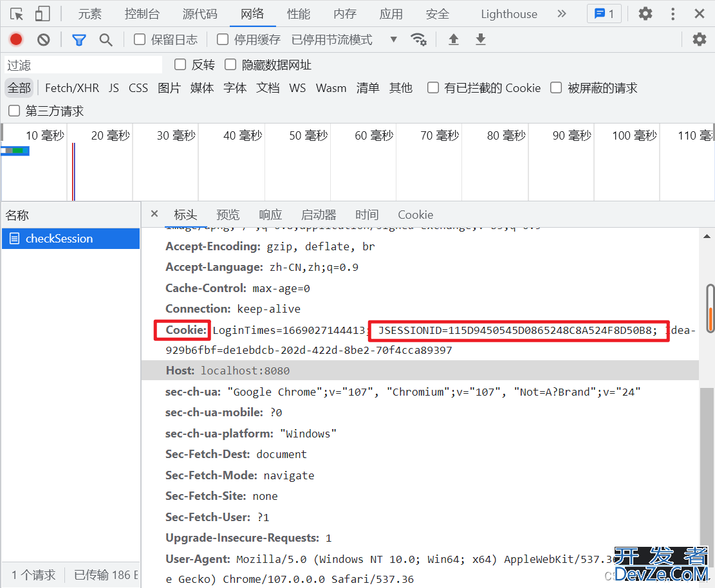Select the 网络 tab
Viewport: 715px width, 588px height.
pyautogui.click(x=252, y=14)
